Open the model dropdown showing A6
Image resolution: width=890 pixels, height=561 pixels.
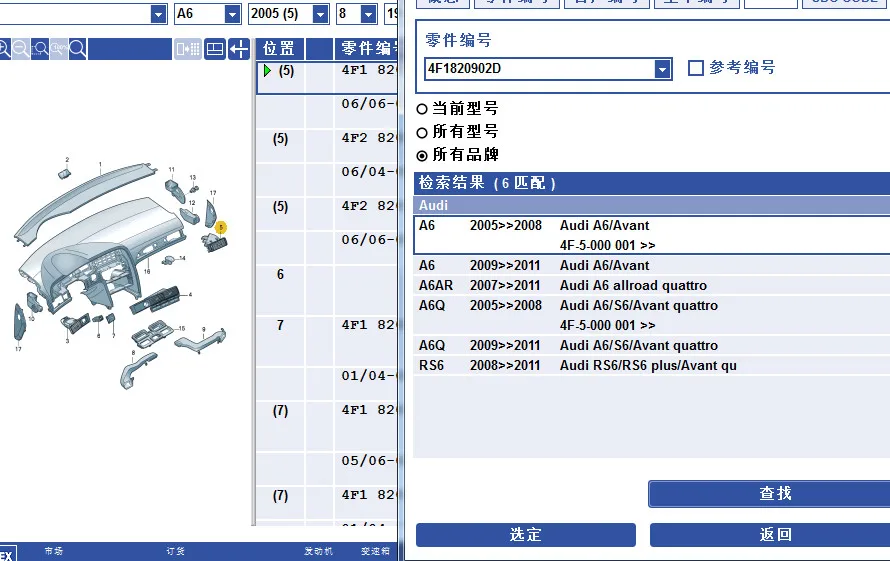click(232, 14)
